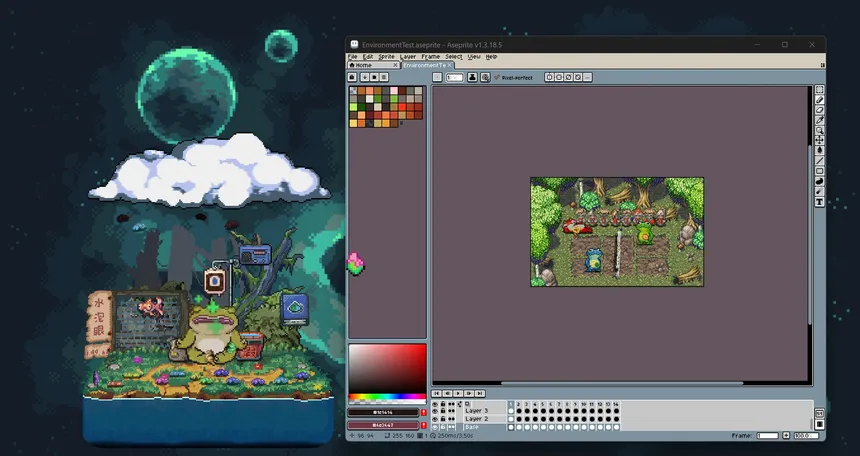The image size is (860, 456).
Task: Select the Move tool
Action: pyautogui.click(x=819, y=140)
